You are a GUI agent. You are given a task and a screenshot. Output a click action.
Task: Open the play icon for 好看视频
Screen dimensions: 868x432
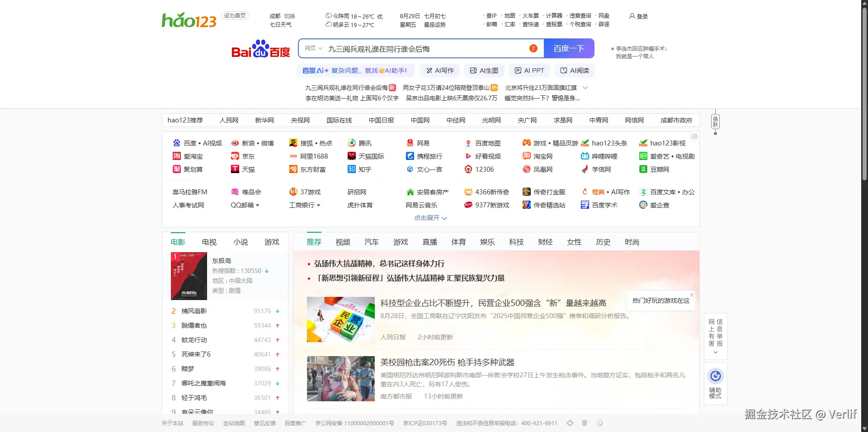coord(468,156)
